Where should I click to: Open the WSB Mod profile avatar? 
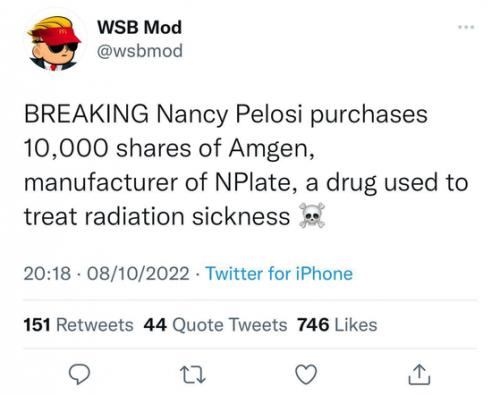[x=54, y=43]
